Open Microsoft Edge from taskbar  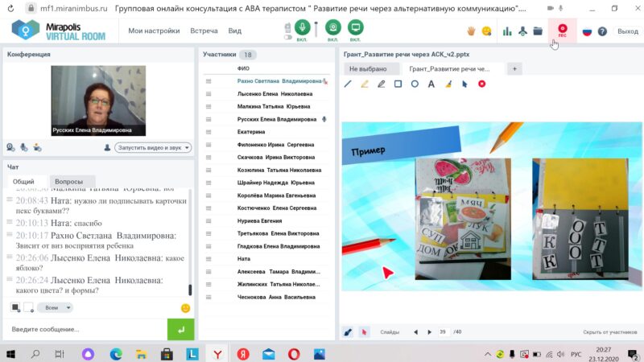[116, 354]
